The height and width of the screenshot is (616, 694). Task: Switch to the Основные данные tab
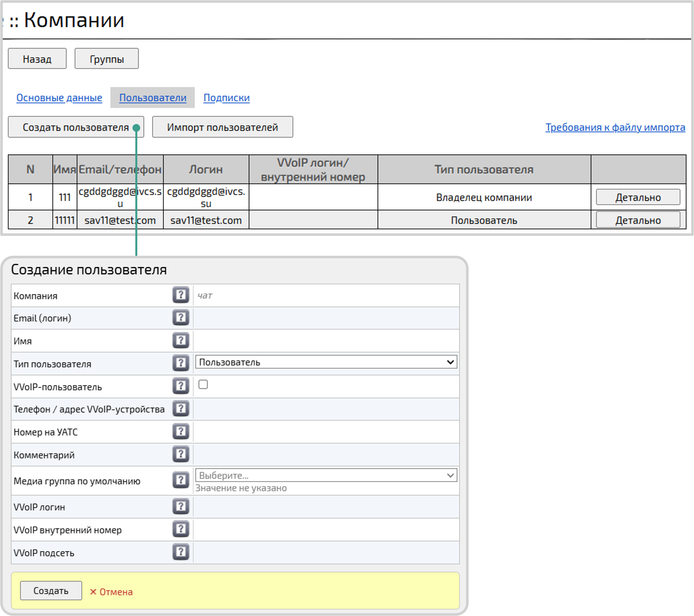[x=59, y=98]
